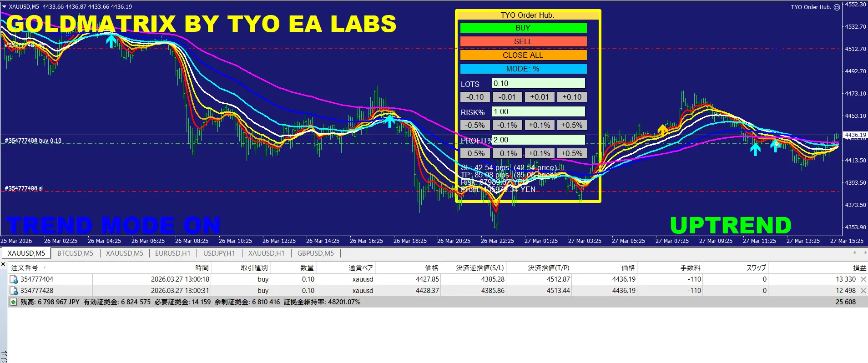This screenshot has height=363, width=868.
Task: Click the orange CLOSE ALL button
Action: (523, 55)
